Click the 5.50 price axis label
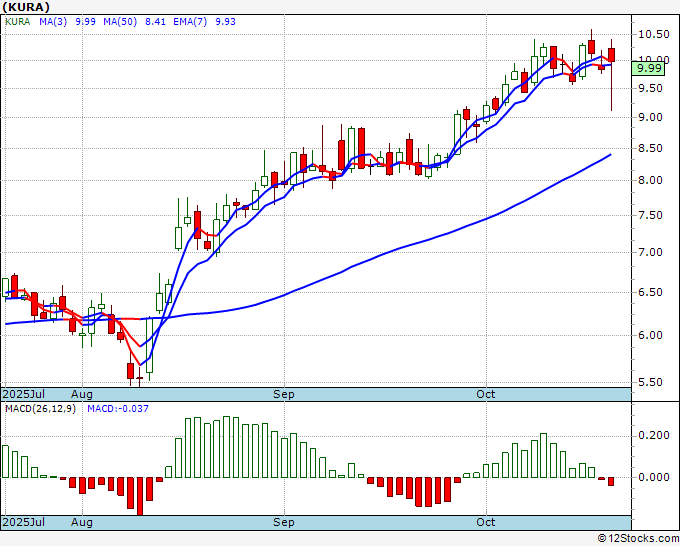Screen dimensions: 680x546 click(650, 383)
